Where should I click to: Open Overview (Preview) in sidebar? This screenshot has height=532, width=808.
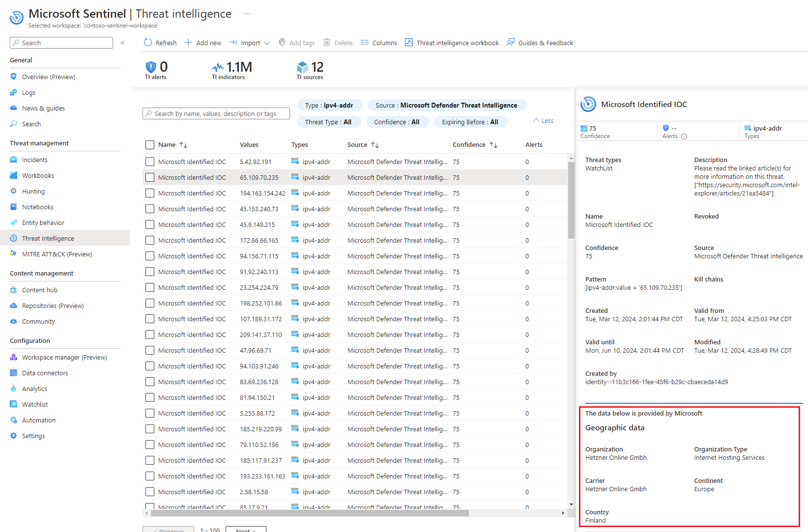point(49,77)
